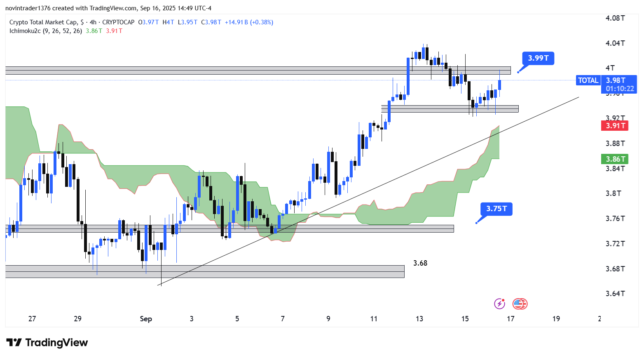Select the 3.99T blue callout label
This screenshot has width=644, height=358.
pyautogui.click(x=538, y=58)
